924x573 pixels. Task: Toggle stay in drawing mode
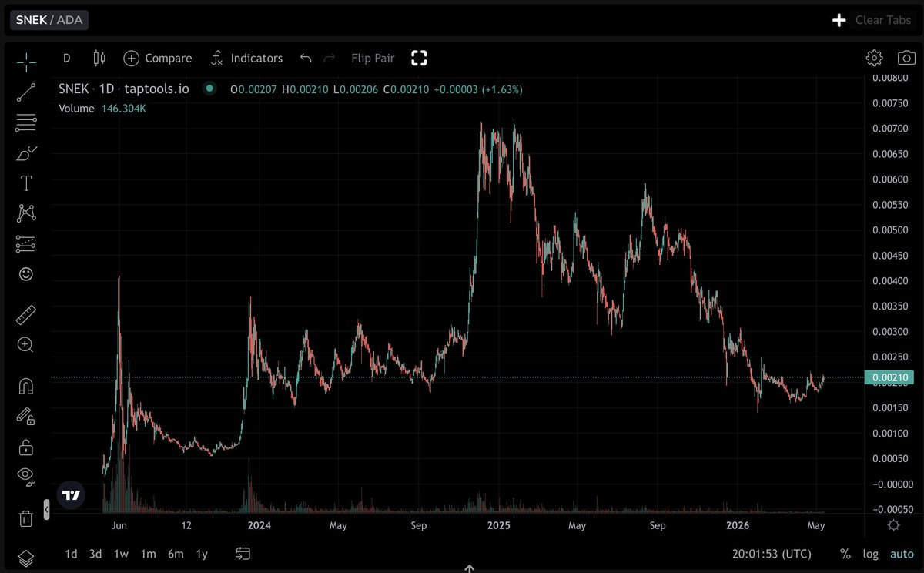pyautogui.click(x=26, y=417)
